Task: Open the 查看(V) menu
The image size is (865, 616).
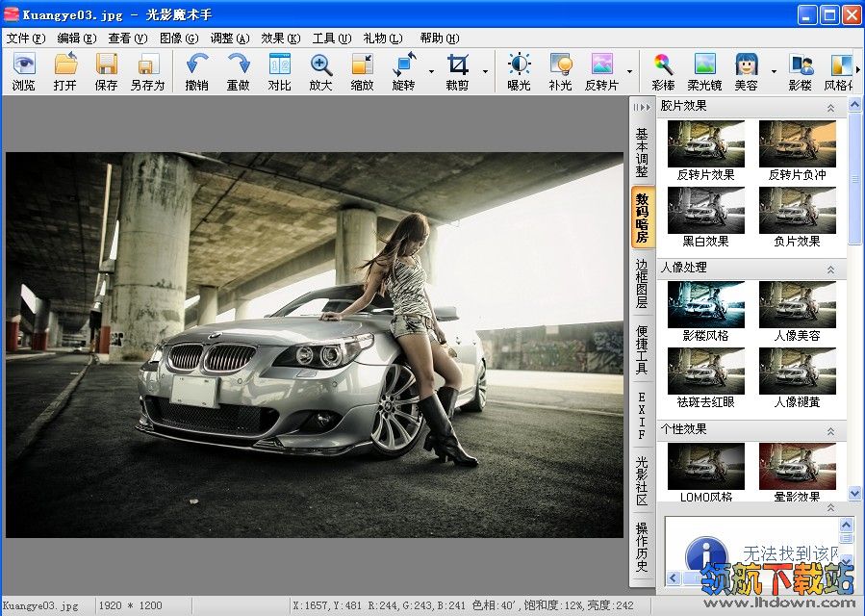Action: (x=128, y=38)
